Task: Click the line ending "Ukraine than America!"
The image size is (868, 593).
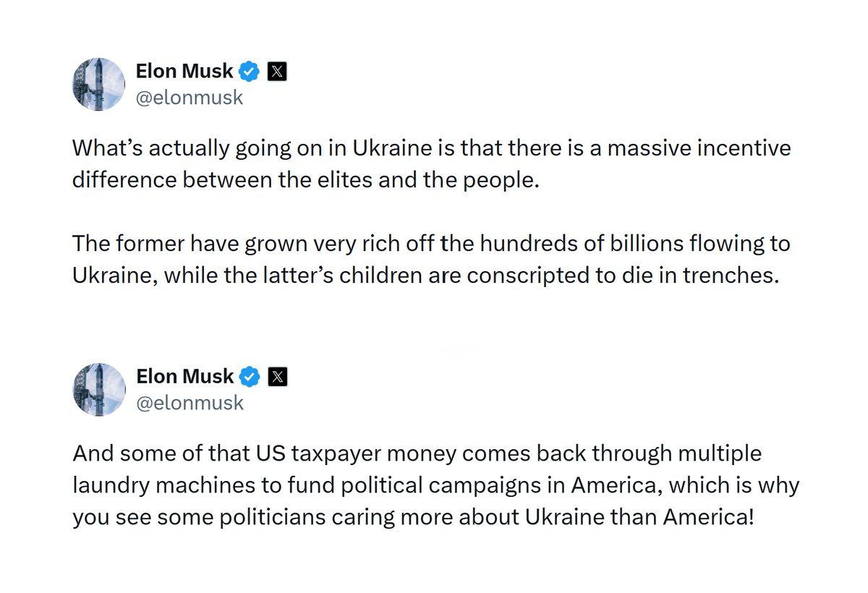Action: coord(413,517)
